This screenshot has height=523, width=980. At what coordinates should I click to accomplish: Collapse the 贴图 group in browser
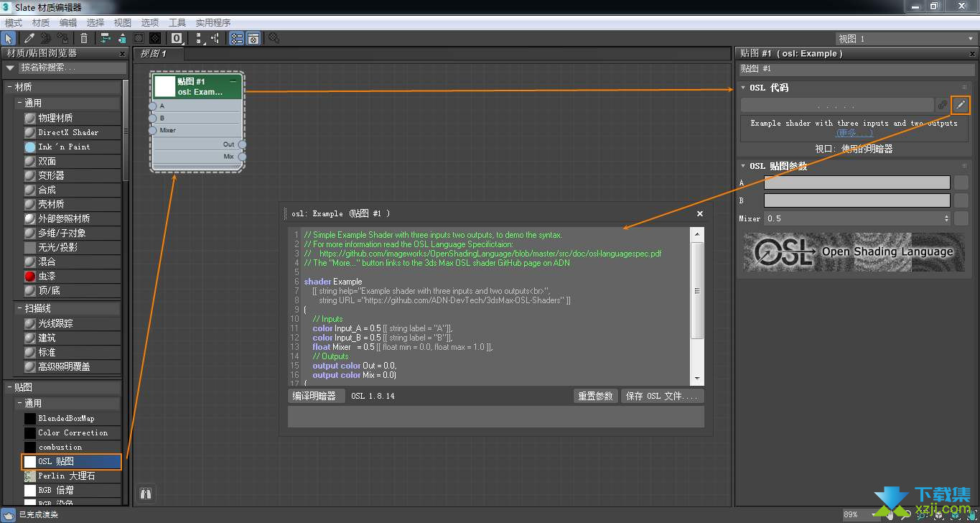tap(9, 387)
